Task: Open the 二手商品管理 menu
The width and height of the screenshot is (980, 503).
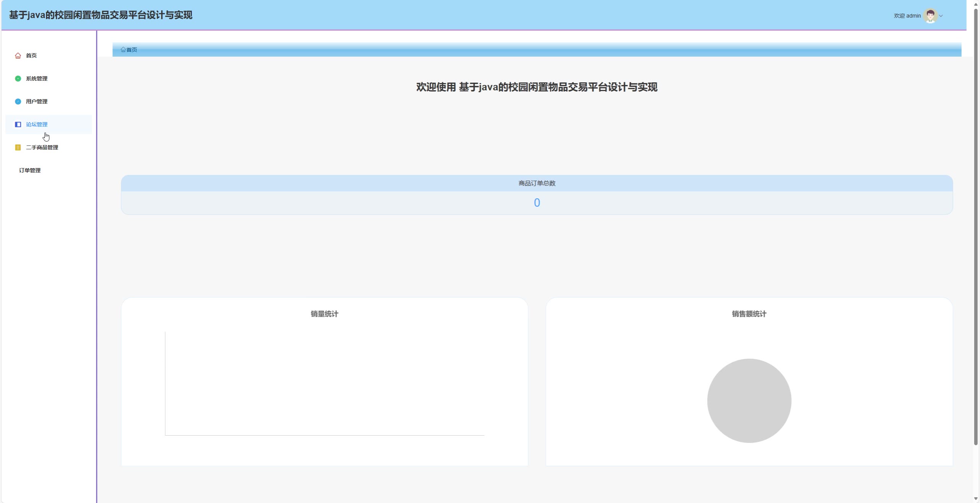Action: [42, 147]
